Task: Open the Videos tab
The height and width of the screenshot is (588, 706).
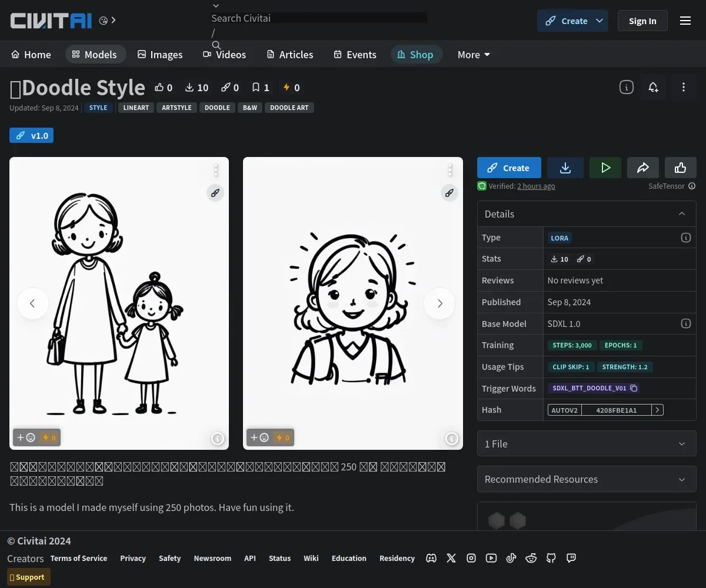Action: (x=225, y=54)
